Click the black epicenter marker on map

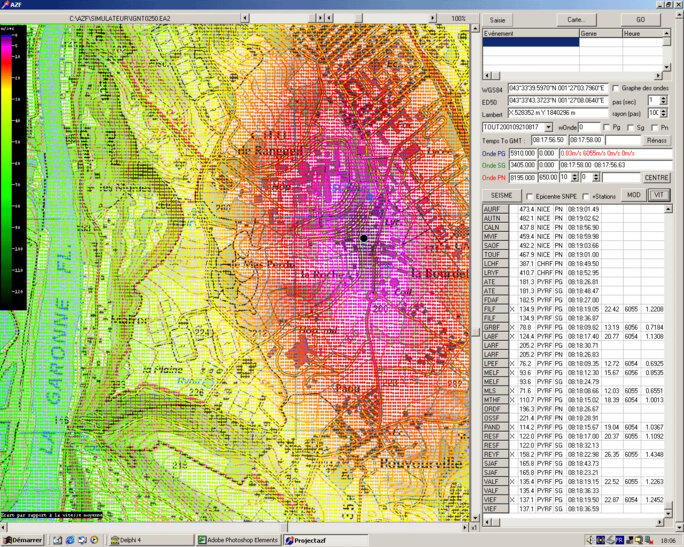coord(364,239)
